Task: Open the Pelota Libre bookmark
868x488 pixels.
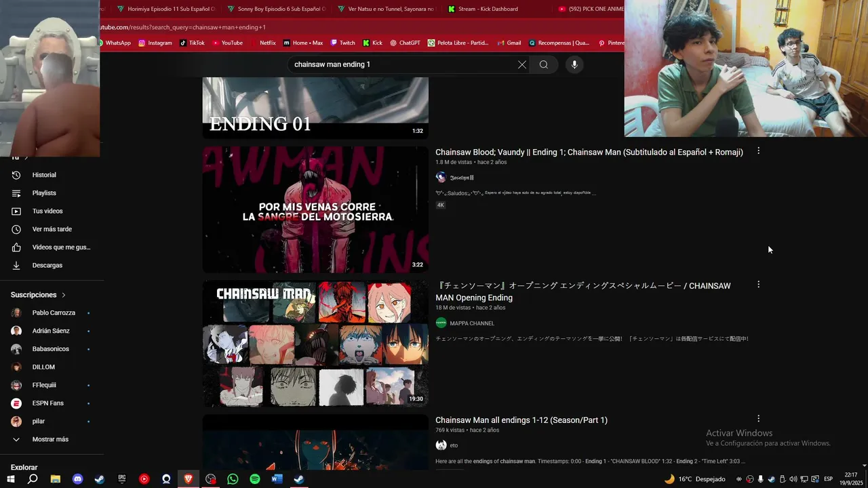Action: 458,43
